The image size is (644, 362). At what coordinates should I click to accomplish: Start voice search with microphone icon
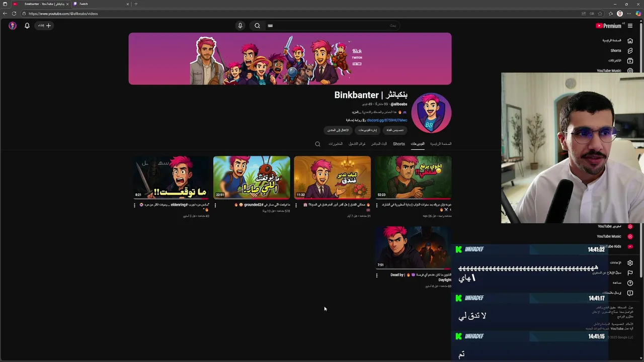coord(240,26)
